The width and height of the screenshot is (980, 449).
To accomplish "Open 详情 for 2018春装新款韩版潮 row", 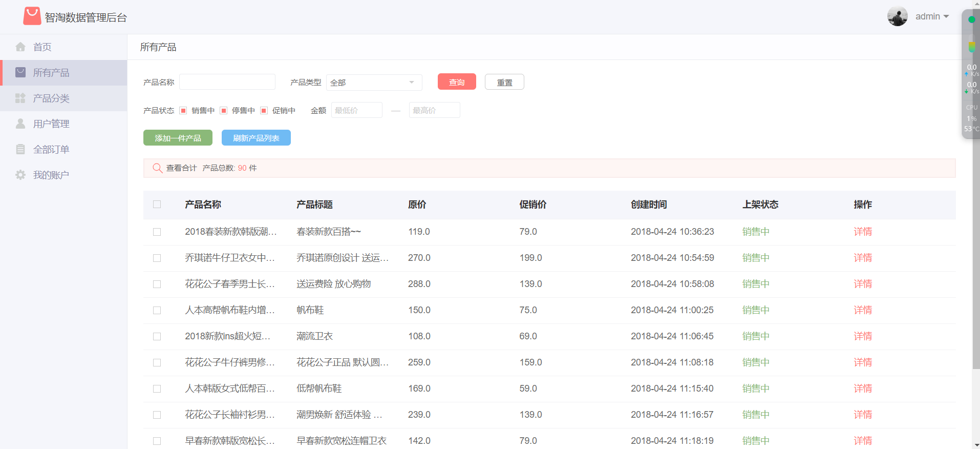I will 863,232.
